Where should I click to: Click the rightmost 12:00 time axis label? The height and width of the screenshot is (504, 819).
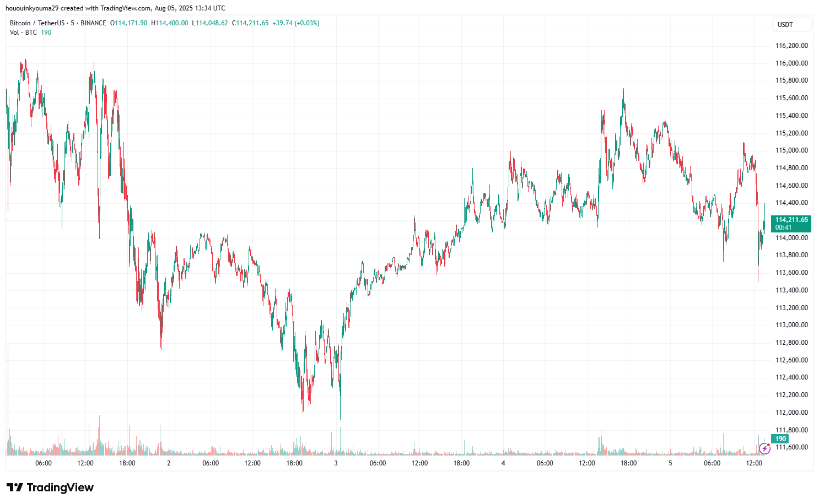(753, 463)
